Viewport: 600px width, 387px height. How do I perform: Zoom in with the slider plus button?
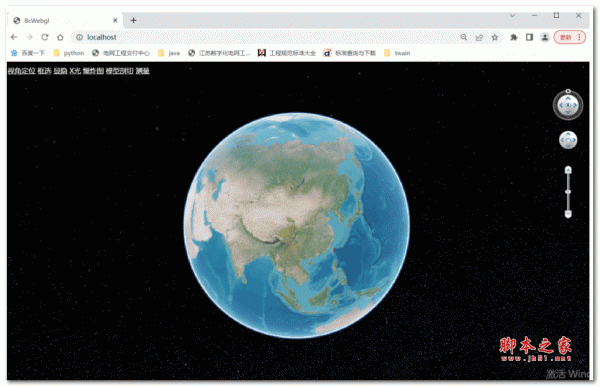pos(568,170)
